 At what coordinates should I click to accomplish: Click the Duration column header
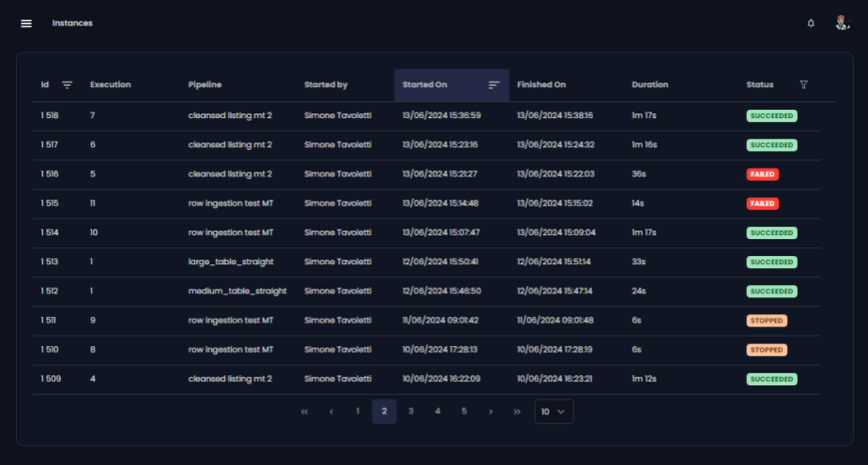click(x=649, y=85)
